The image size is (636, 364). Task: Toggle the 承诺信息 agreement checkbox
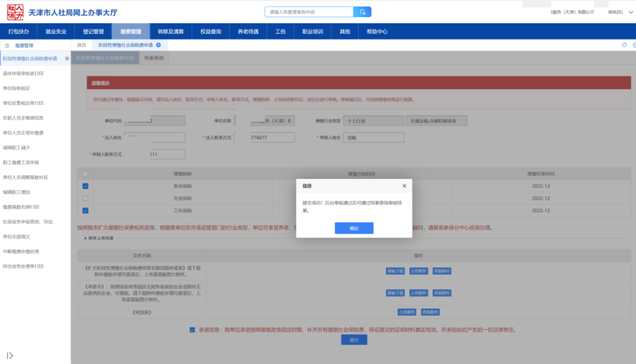192,330
